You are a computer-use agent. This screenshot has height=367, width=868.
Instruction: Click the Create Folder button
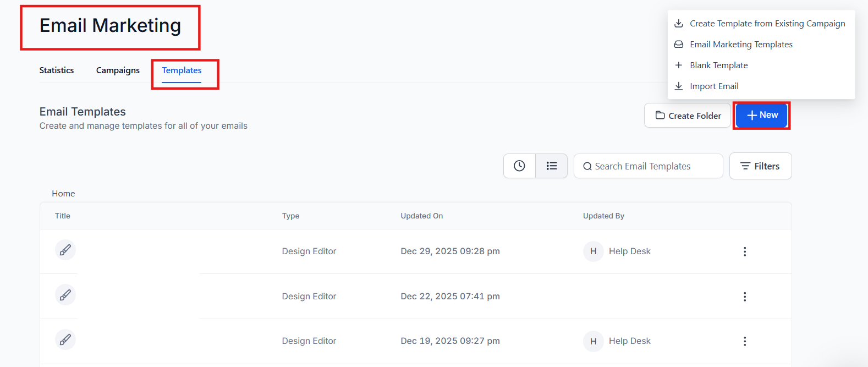coord(688,116)
